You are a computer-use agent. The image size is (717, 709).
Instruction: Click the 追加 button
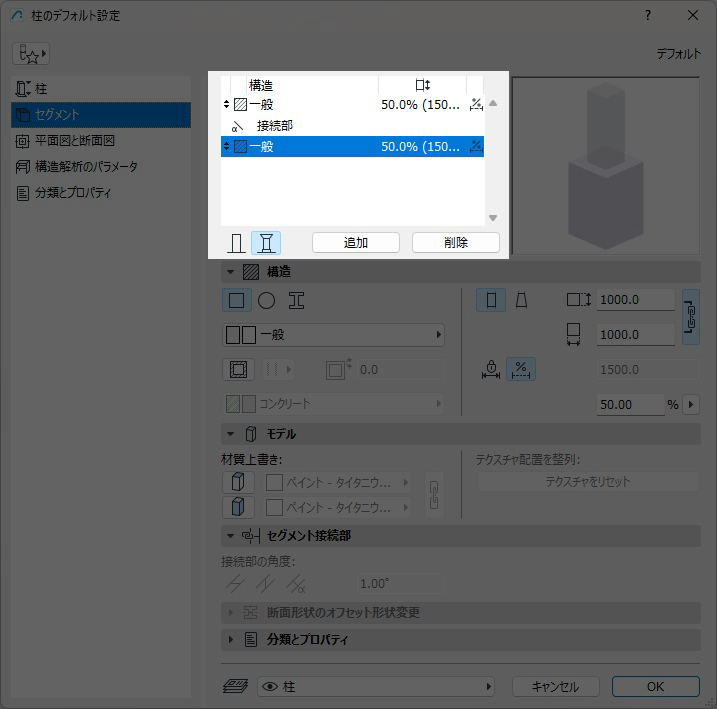[356, 242]
